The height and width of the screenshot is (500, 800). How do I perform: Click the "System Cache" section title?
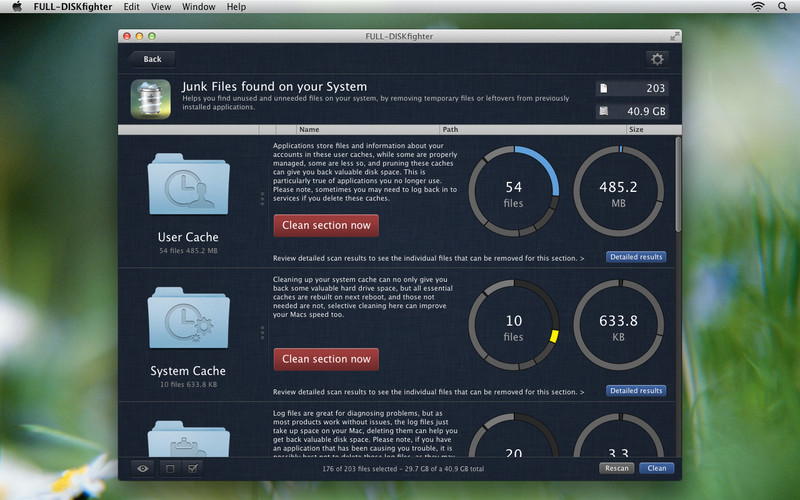[x=188, y=371]
